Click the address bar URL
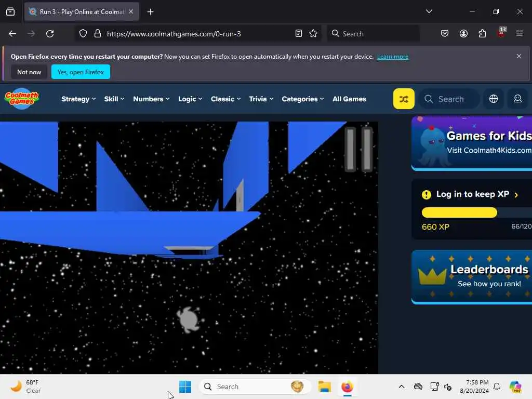This screenshot has height=399, width=532. click(x=174, y=34)
